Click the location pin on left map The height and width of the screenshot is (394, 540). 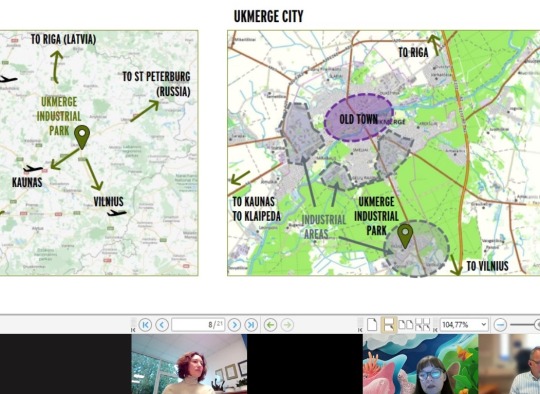pyautogui.click(x=82, y=137)
